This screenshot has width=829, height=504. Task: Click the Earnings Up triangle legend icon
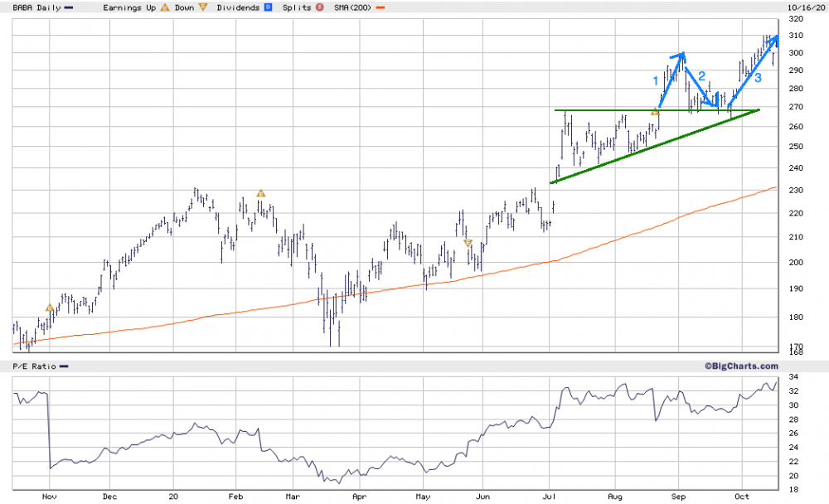pos(165,7)
